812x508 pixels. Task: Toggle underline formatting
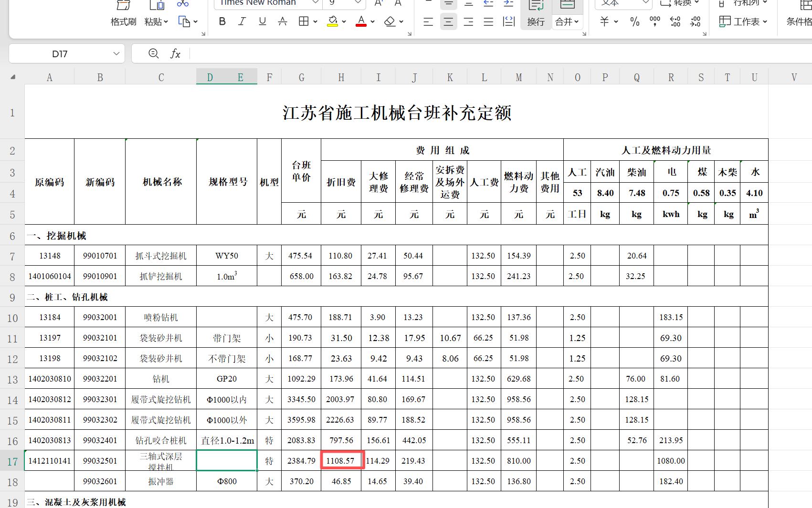tap(262, 21)
